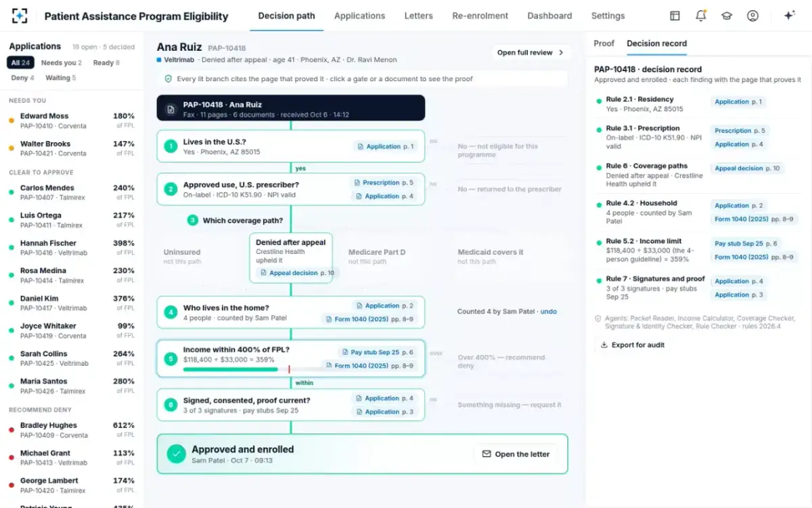Open the Letters tab
Image resolution: width=812 pixels, height=508 pixels.
(418, 16)
